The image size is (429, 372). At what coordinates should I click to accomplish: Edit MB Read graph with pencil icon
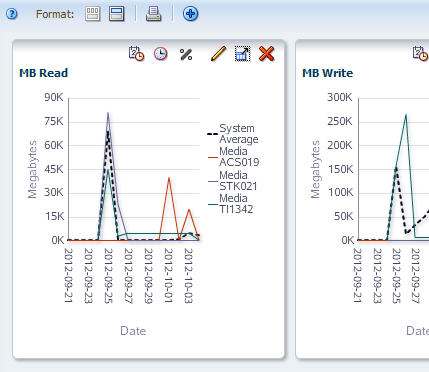coord(218,54)
